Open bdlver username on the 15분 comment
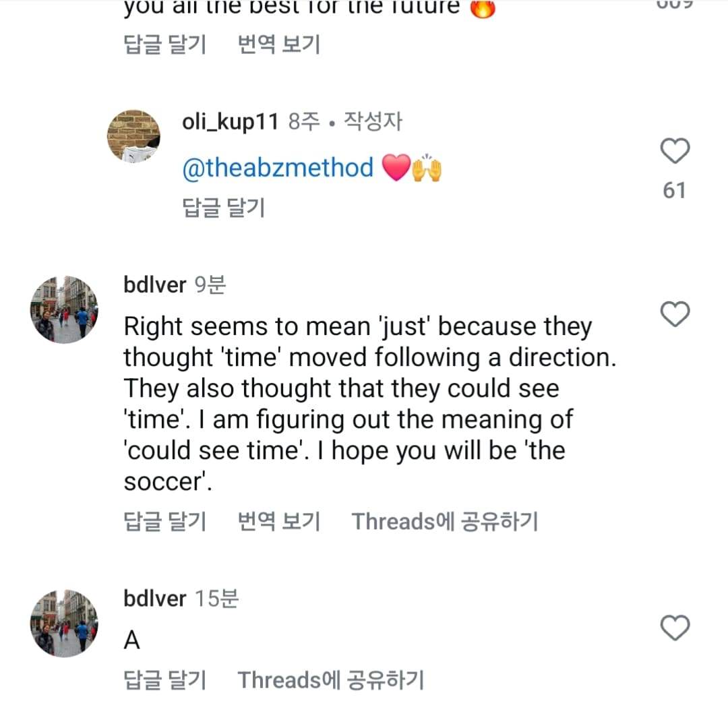 point(154,599)
